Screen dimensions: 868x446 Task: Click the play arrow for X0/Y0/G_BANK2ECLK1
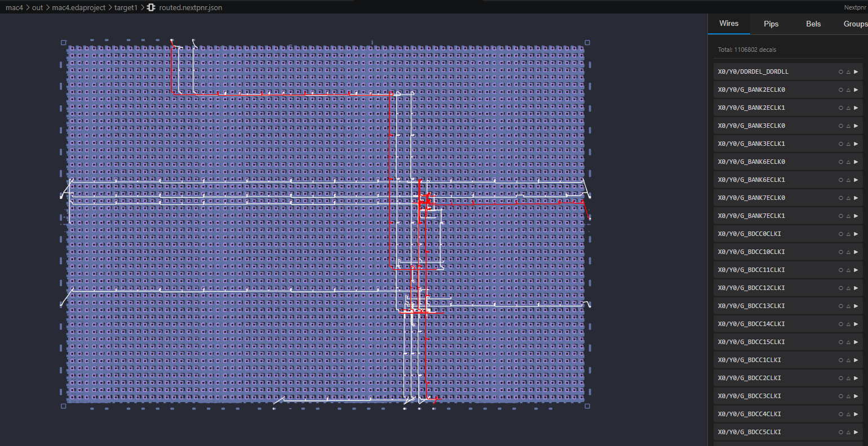tap(856, 108)
